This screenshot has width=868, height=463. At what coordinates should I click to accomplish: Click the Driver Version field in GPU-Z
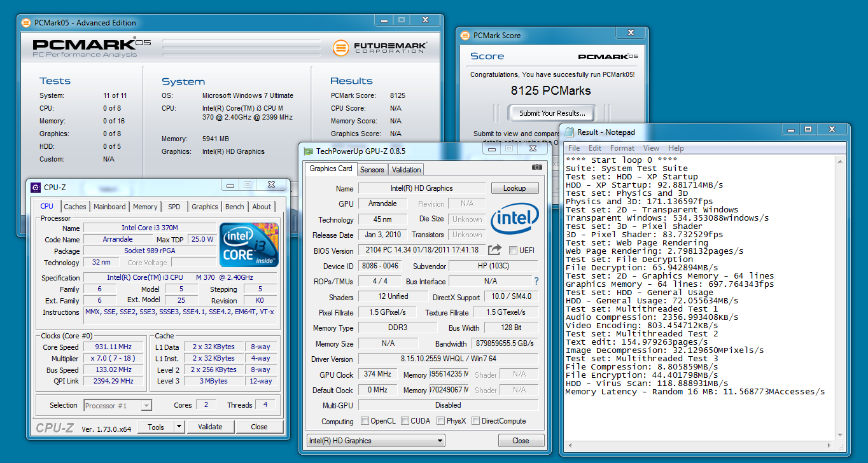[448, 359]
